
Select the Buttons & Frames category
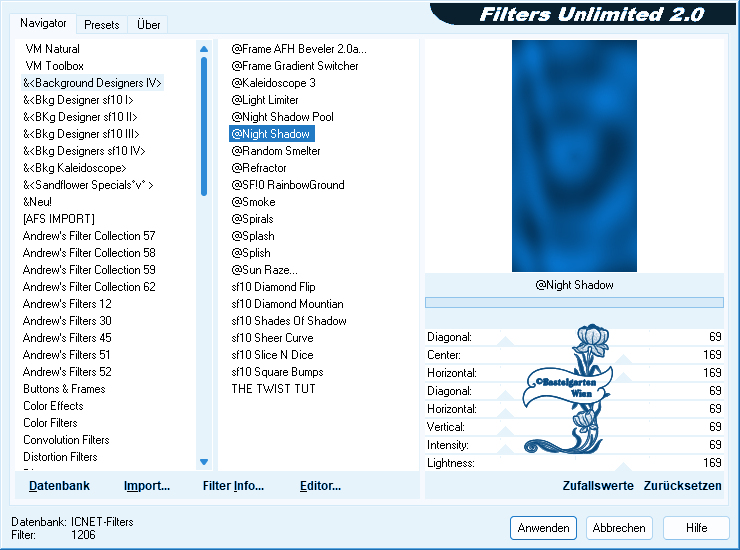click(x=64, y=389)
